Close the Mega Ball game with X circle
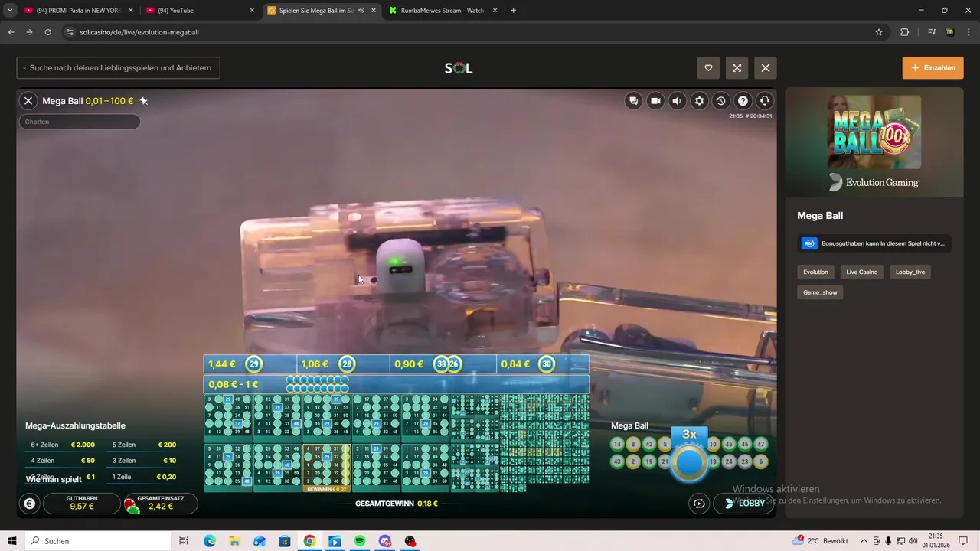980x551 pixels. click(x=28, y=100)
